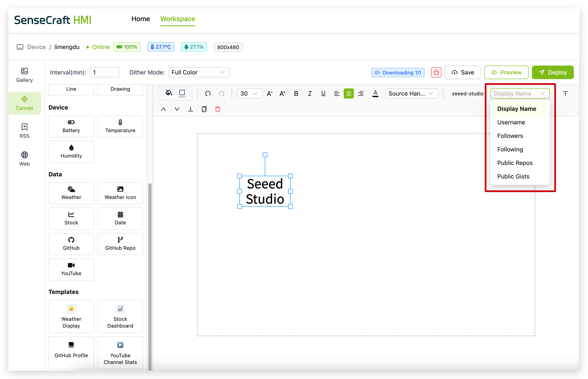The height and width of the screenshot is (379, 588).
Task: Click the Device breadcrumb link
Action: pos(36,47)
